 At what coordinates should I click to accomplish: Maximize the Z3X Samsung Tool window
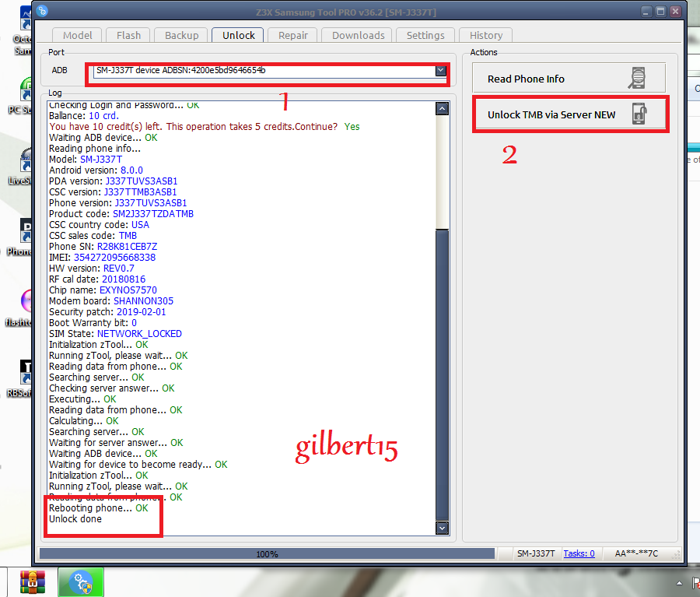[660, 12]
